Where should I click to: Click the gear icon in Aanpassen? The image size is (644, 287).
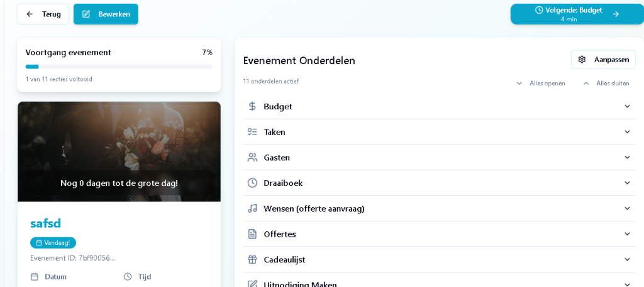point(582,60)
